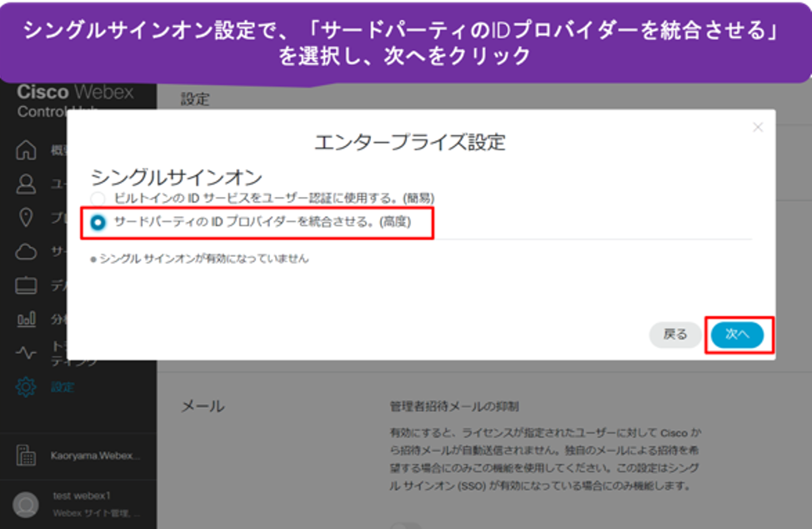Open the Kaoryama.Webex organization name
The width and height of the screenshot is (812, 529).
pyautogui.click(x=96, y=456)
